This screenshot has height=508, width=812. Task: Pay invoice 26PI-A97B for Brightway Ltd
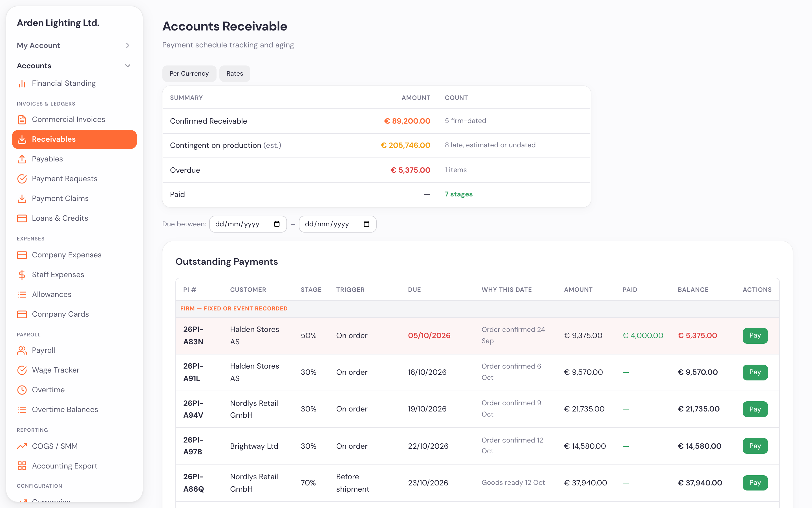(x=755, y=446)
